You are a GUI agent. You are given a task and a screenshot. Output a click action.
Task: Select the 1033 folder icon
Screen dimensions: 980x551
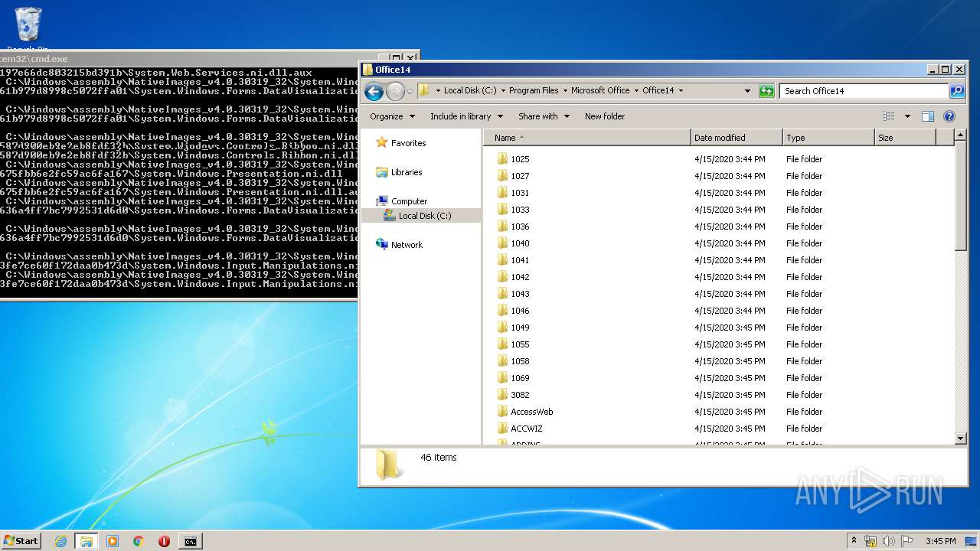(502, 210)
